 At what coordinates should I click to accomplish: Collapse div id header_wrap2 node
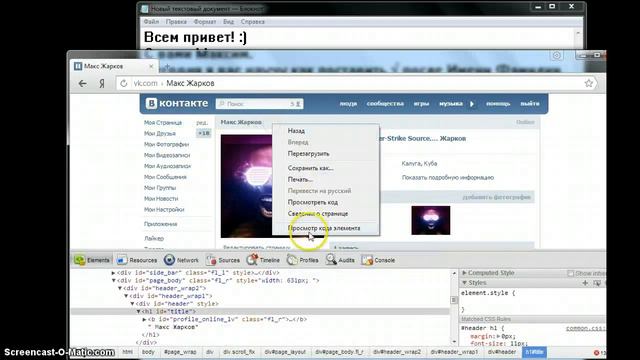click(120, 288)
